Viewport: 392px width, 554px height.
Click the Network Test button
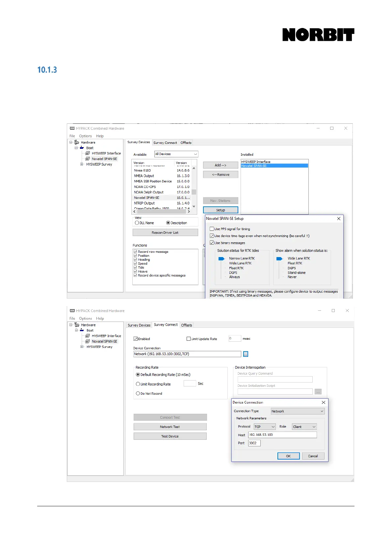pos(170,427)
